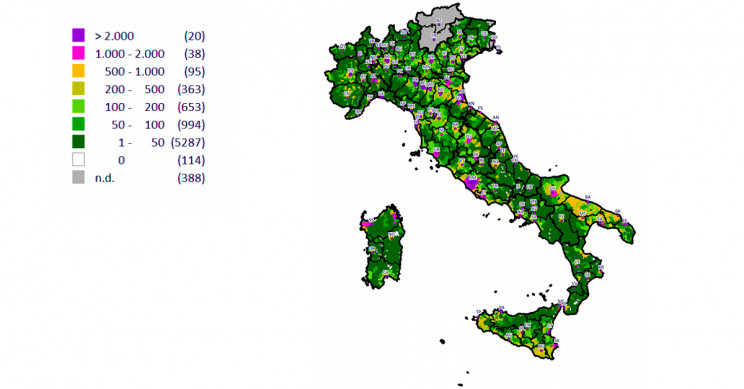This screenshot has height=389, width=744.
Task: Click the count '(363)' in legend
Action: (191, 89)
